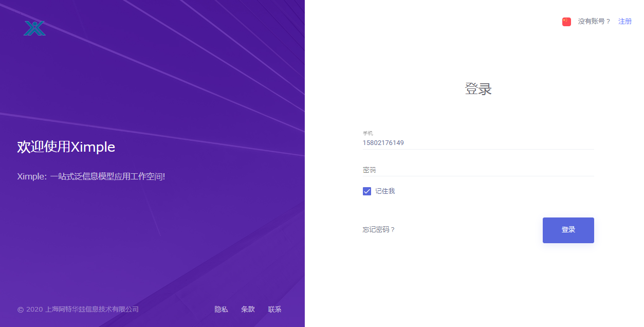Screen dimensions: 644x327
Task: Click the 登录 page heading
Action: coord(479,88)
